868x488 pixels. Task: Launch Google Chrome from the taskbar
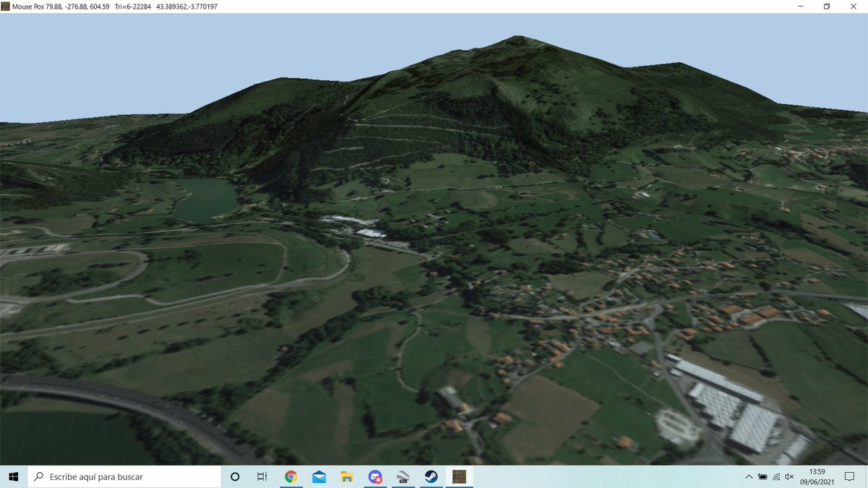(x=291, y=476)
